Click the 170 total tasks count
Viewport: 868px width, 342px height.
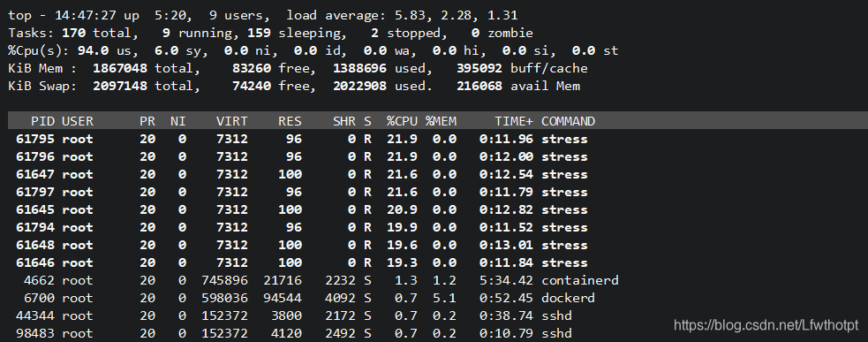click(73, 33)
